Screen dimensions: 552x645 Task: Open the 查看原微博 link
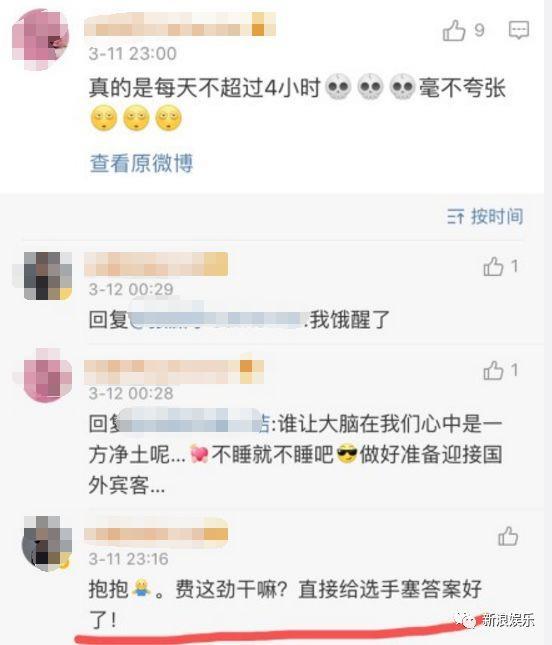pos(141,163)
